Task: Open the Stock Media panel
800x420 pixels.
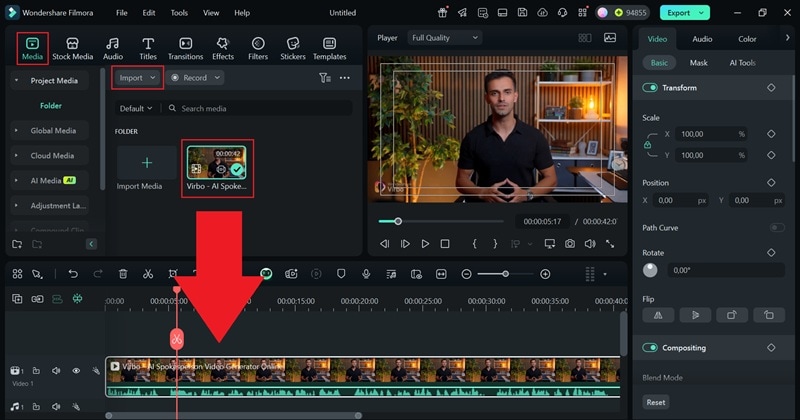Action: (72, 48)
